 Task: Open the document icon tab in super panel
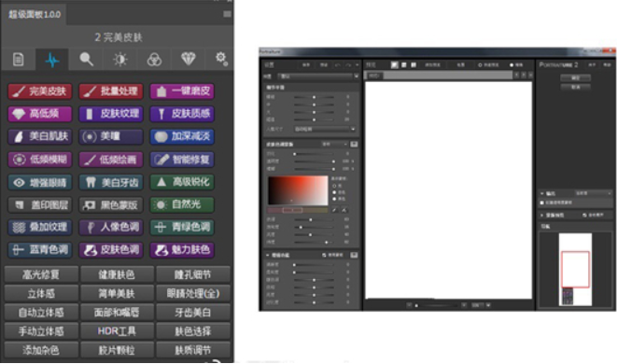tap(18, 60)
